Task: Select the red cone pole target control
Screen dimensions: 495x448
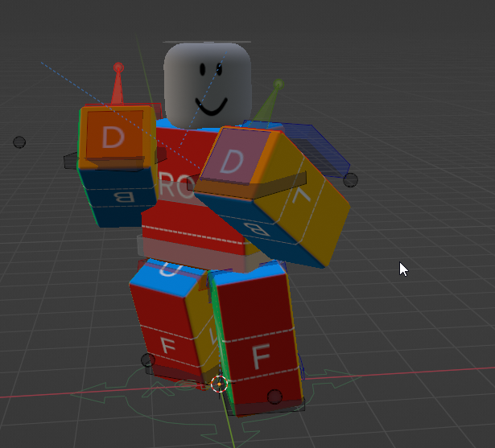Action: click(x=118, y=84)
